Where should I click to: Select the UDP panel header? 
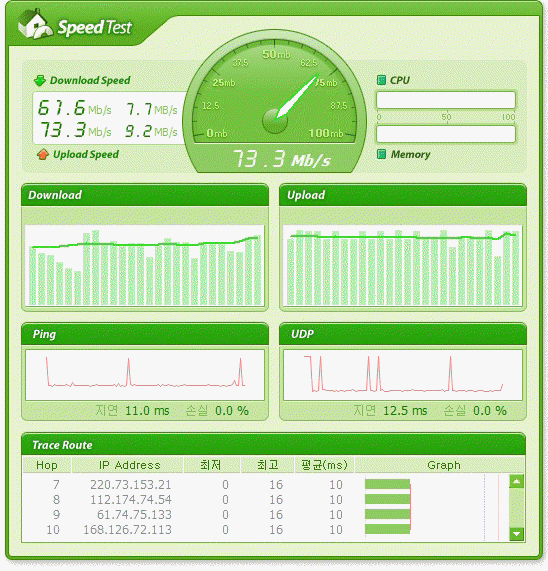403,334
